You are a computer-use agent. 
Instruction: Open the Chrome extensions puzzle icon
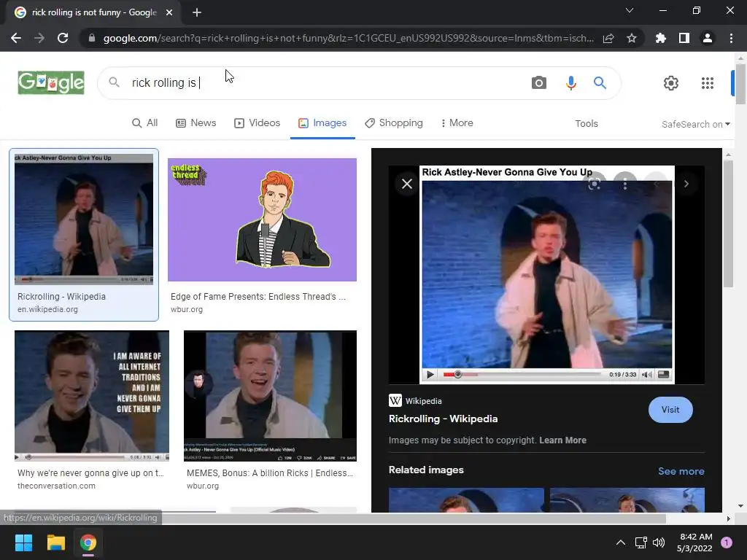click(x=660, y=38)
